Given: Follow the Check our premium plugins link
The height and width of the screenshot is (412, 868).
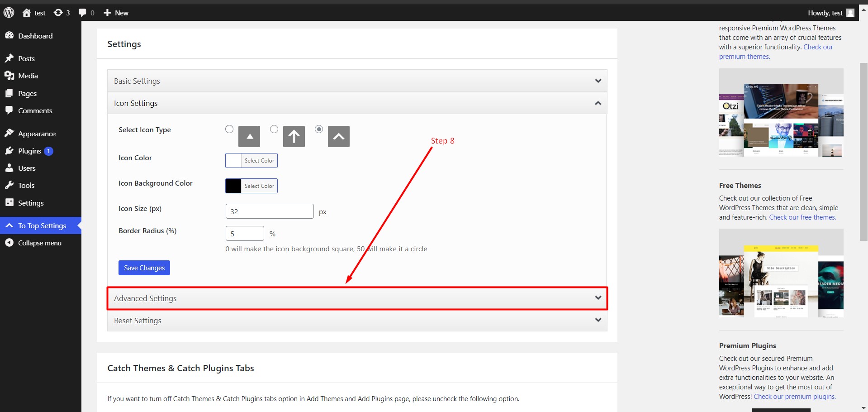Looking at the screenshot, I should 794,397.
